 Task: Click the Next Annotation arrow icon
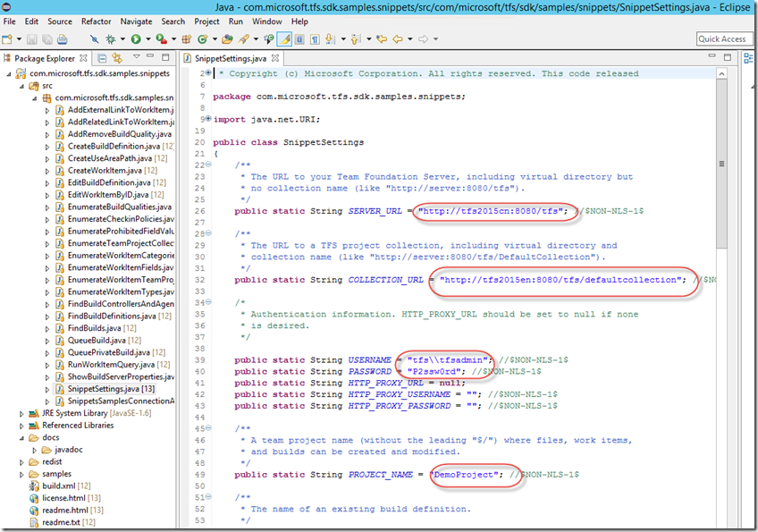[x=331, y=39]
